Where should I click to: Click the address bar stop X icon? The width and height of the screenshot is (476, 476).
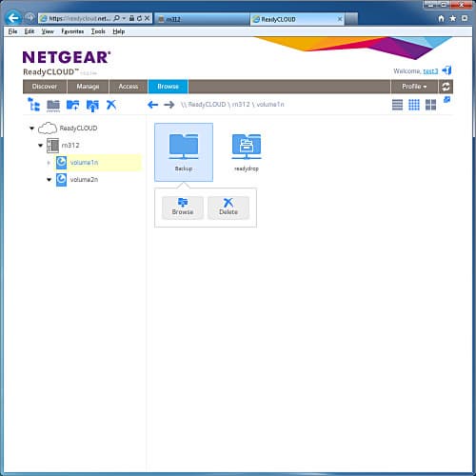click(x=147, y=18)
